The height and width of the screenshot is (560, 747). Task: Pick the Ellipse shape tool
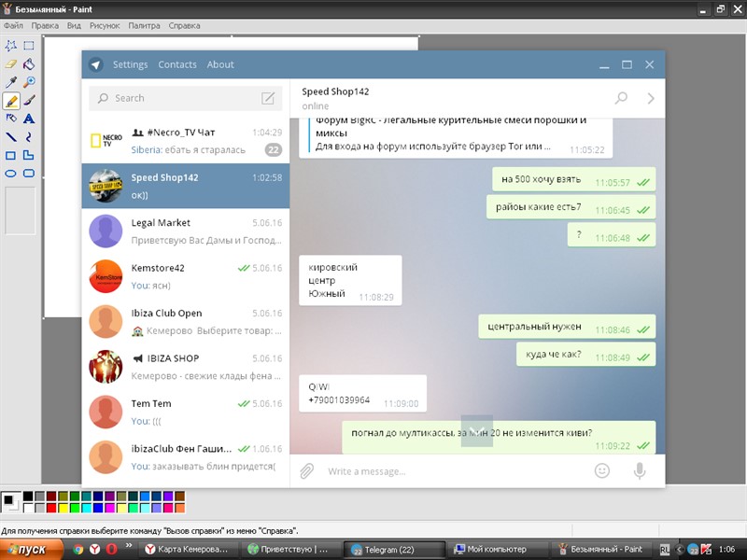[x=11, y=174]
